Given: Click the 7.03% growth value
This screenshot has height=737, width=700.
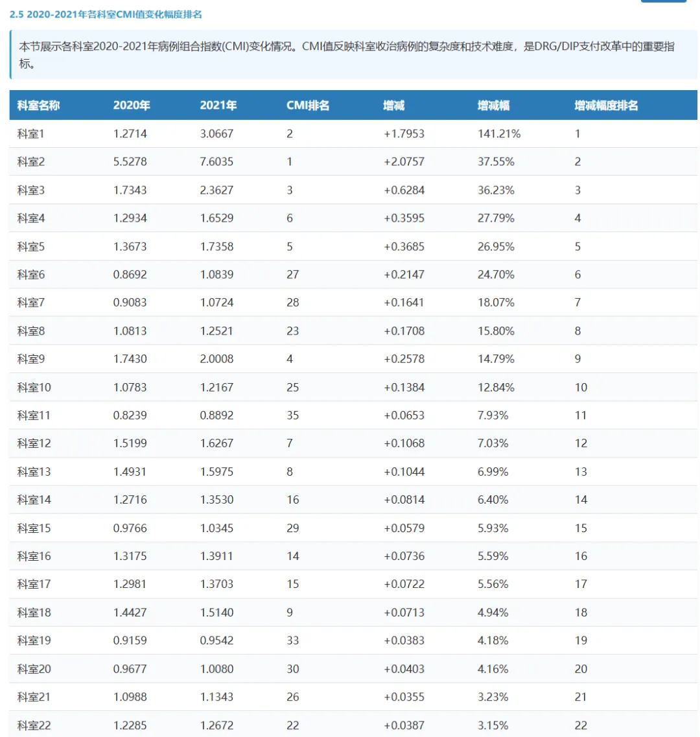Looking at the screenshot, I should click(493, 443).
